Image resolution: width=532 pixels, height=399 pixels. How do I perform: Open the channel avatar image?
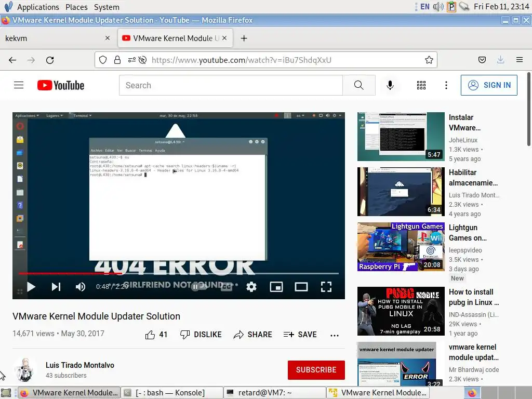[x=25, y=369]
